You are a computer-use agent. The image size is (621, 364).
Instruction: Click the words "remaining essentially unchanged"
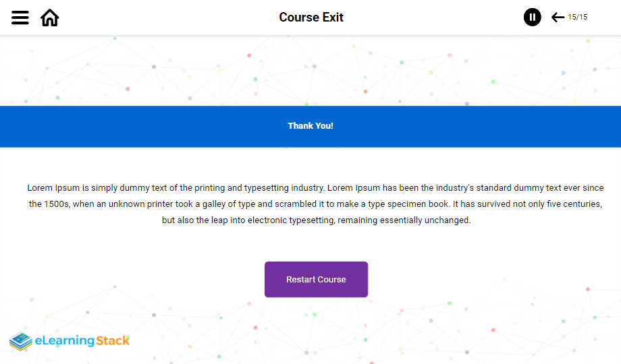point(404,220)
